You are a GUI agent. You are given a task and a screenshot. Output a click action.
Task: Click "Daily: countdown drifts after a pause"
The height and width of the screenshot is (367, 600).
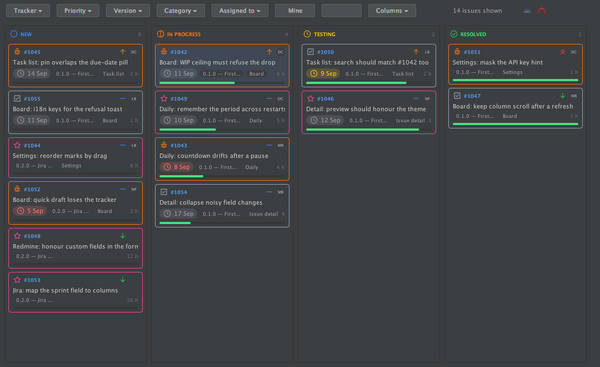point(214,156)
